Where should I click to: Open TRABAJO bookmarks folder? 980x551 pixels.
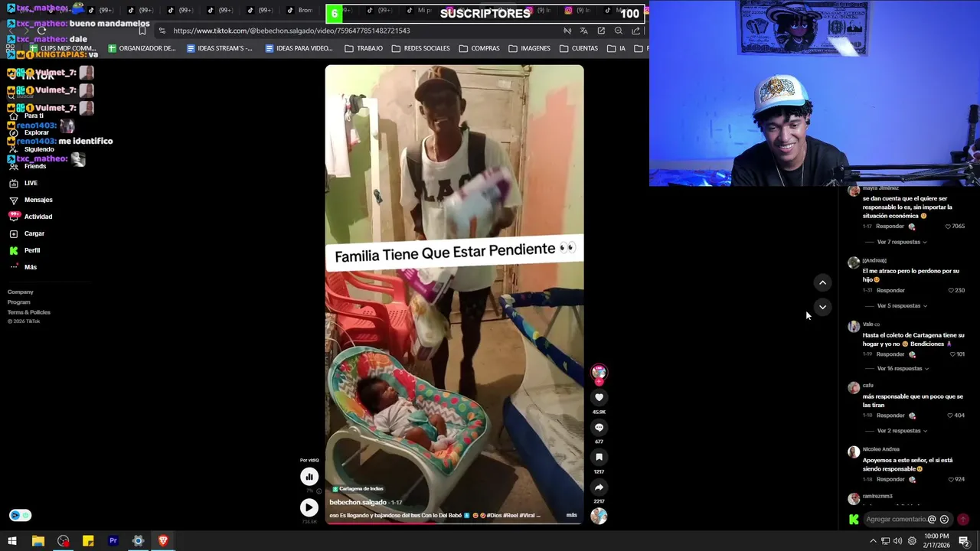[x=364, y=48]
